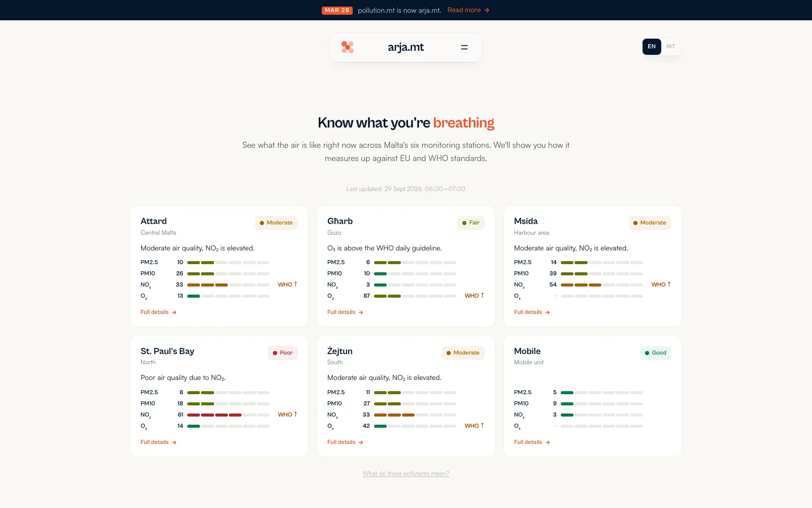The image size is (812, 508).
Task: Select the Attard station heading
Action: point(154,221)
